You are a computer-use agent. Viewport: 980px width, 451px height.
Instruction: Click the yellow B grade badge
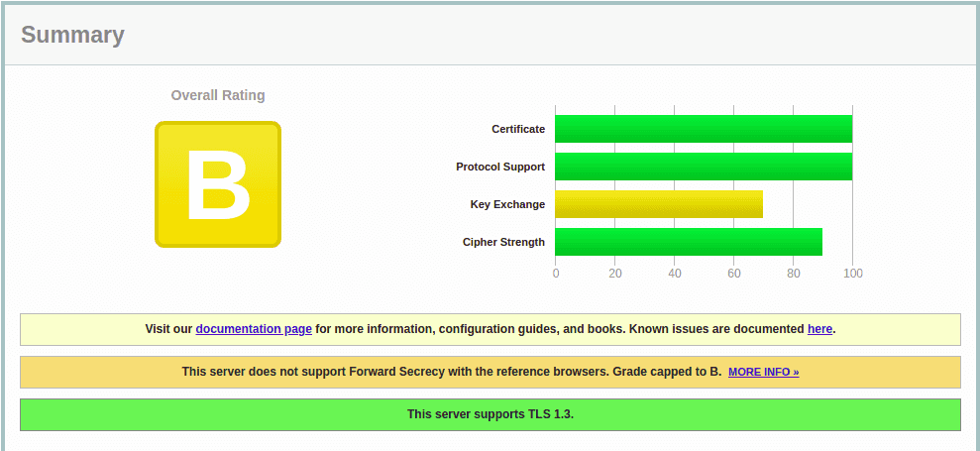pyautogui.click(x=218, y=184)
